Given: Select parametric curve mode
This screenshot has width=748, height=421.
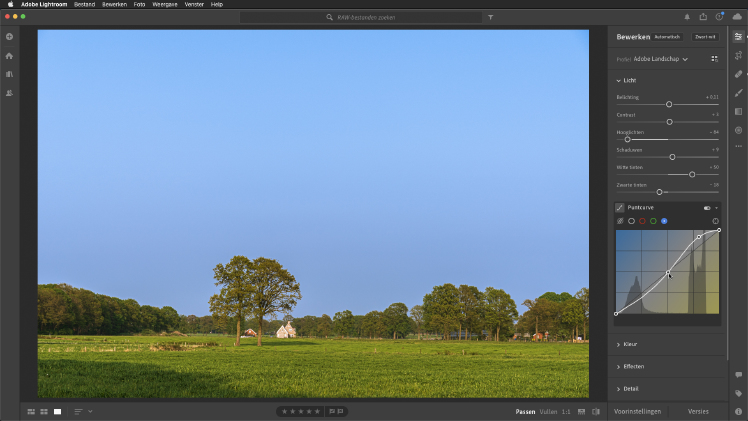Looking at the screenshot, I should point(620,221).
